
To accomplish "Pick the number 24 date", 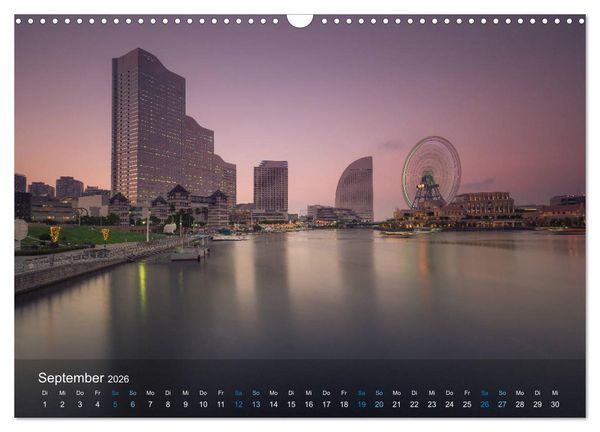I will (x=450, y=404).
